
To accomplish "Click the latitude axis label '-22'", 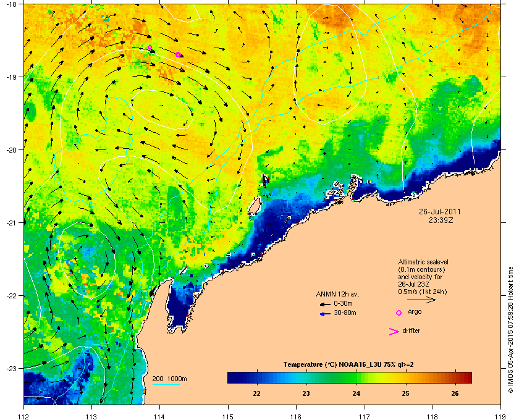I will click(x=11, y=295).
